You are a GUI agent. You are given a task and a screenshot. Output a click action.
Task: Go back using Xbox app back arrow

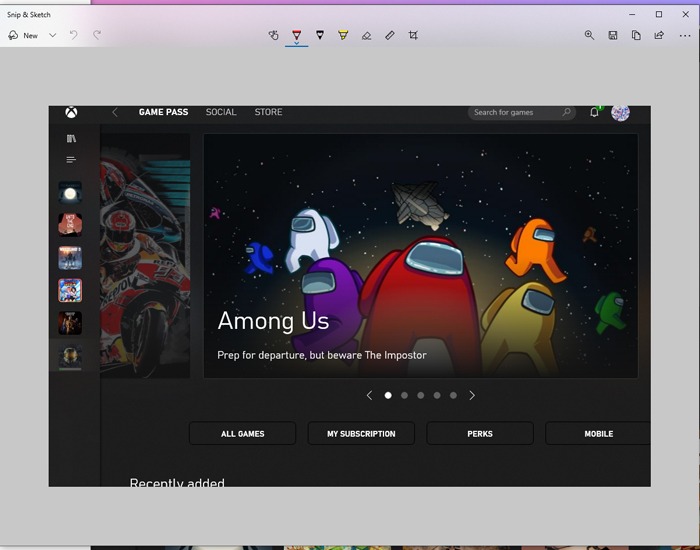pyautogui.click(x=115, y=112)
